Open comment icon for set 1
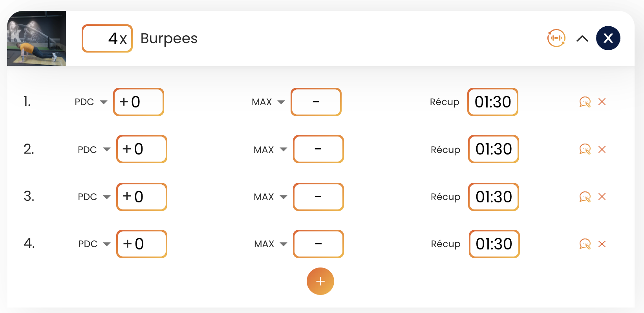644x313 pixels. [585, 102]
